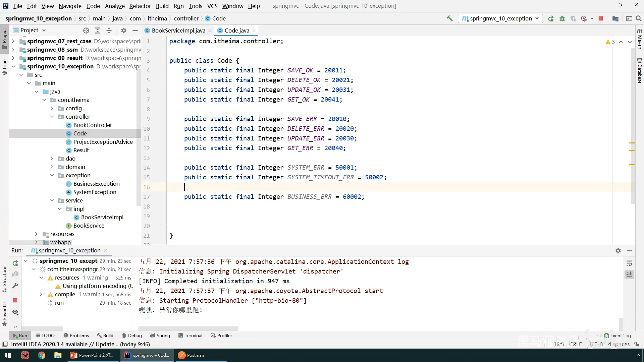Screen dimensions: 644x362
Task: Collapse the controller package folder
Action: [52, 117]
